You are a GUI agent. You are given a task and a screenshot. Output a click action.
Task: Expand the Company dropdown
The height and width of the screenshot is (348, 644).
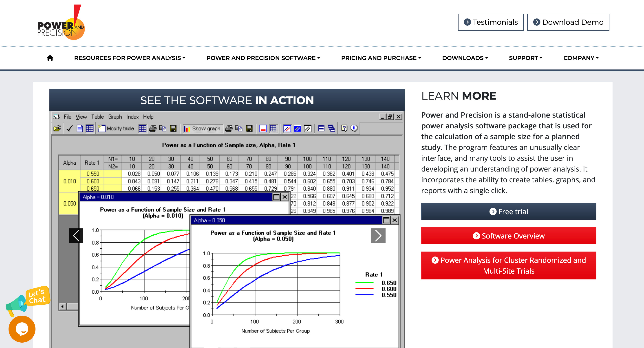[581, 58]
